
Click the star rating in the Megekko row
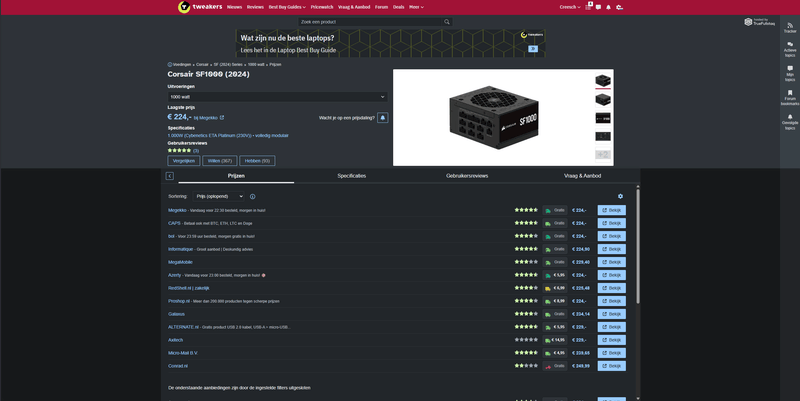click(x=526, y=210)
